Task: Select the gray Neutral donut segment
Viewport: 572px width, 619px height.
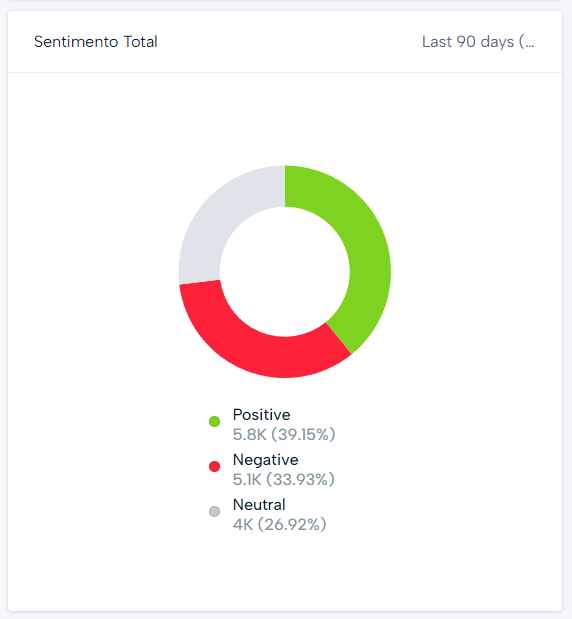Action: click(x=213, y=221)
